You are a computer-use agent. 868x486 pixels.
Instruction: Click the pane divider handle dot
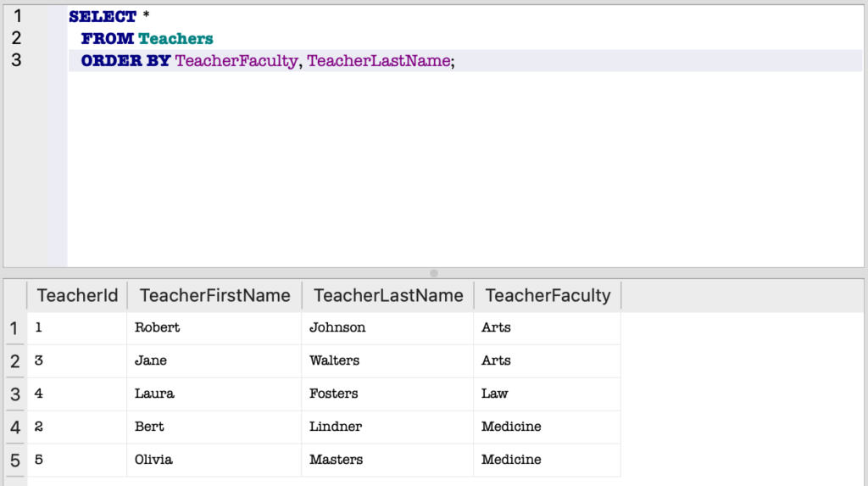434,273
